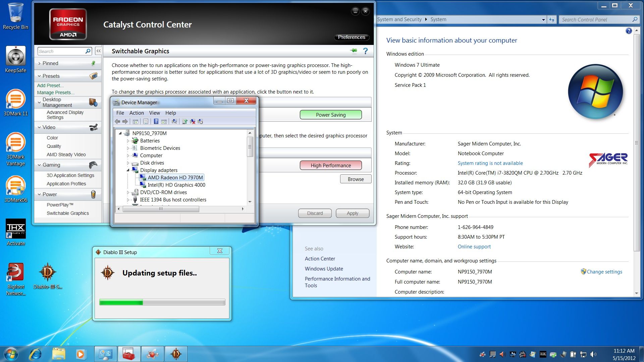Open Windows Media Player from the taskbar
Screen dimensions: 644x362
coord(80,354)
